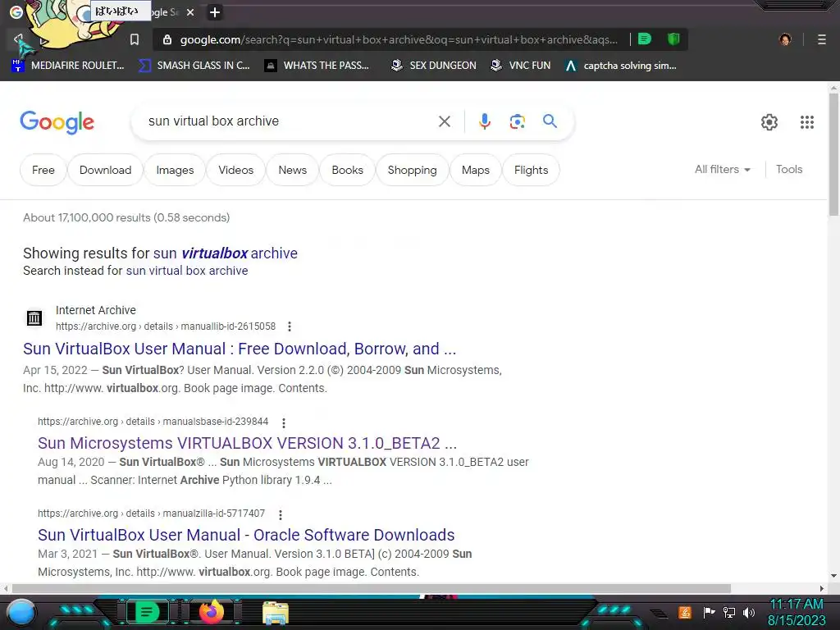The image size is (840, 630).
Task: Switch to Maps results
Action: coord(476,170)
